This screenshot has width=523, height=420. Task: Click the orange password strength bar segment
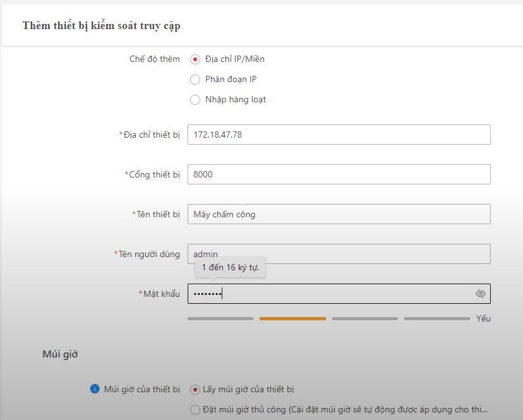click(292, 318)
